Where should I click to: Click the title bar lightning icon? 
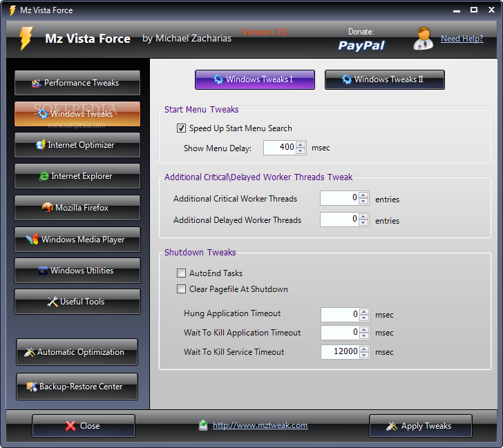click(12, 10)
